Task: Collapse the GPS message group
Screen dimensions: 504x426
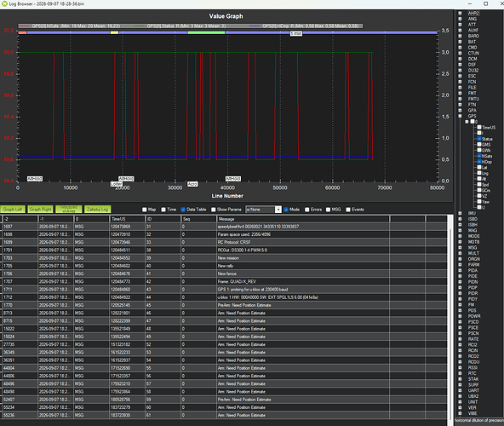Action: (460, 116)
